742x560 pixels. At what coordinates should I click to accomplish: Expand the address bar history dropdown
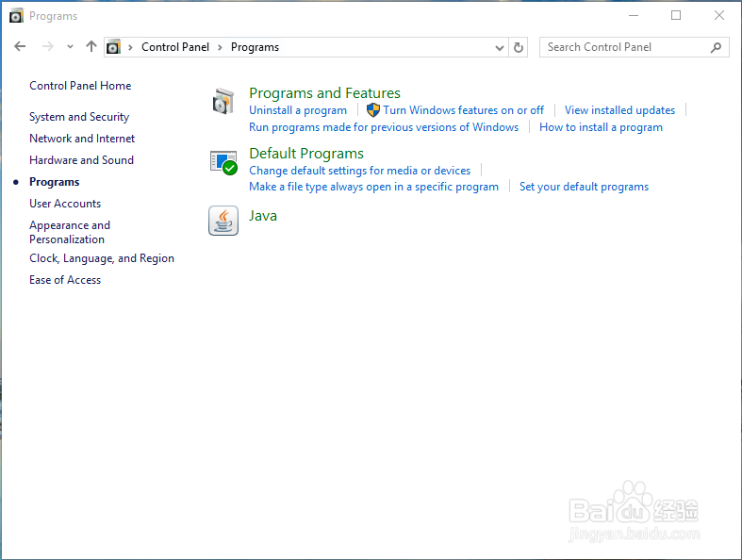coord(500,47)
